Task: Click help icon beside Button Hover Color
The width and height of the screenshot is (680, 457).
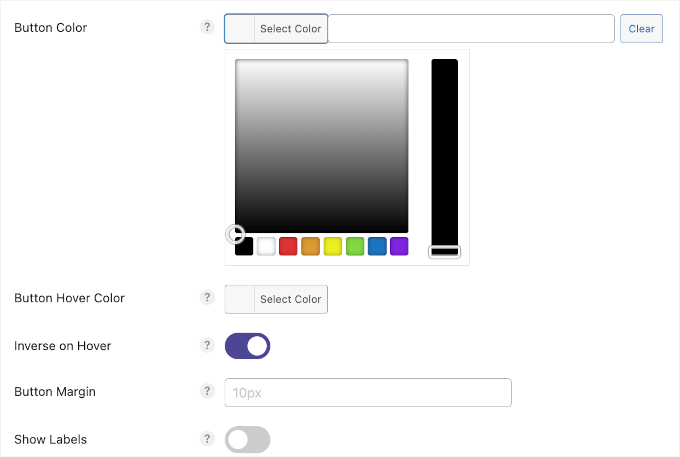Action: point(208,298)
